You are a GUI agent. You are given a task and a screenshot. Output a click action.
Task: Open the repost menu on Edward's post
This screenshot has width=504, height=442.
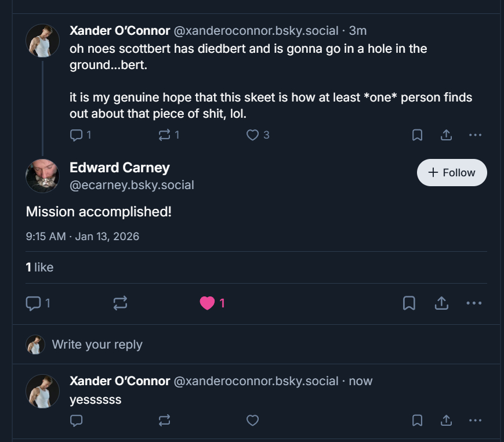[120, 303]
